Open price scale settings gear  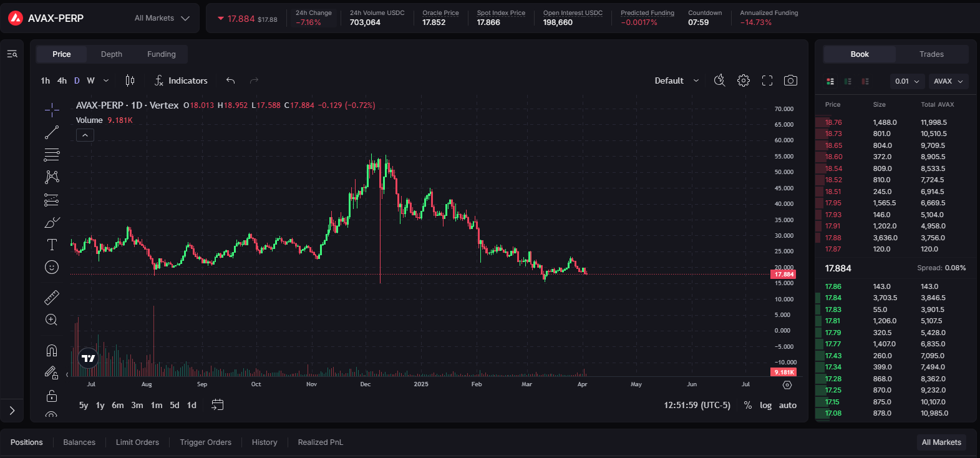pos(787,385)
